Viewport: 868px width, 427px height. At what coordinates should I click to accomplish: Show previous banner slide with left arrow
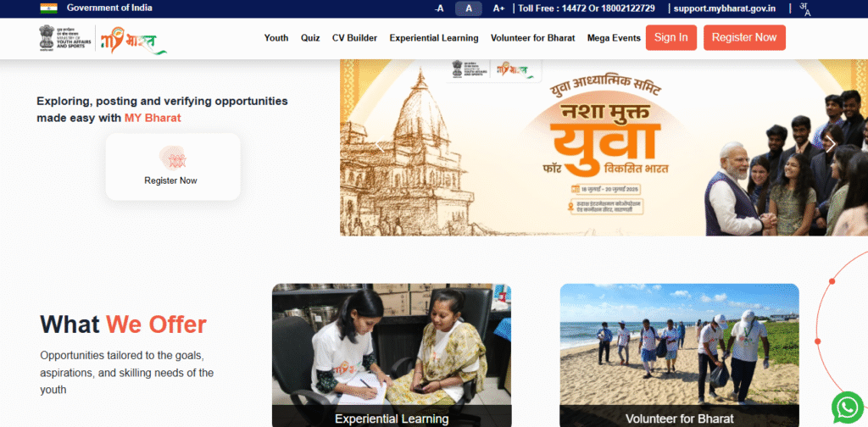pyautogui.click(x=380, y=146)
